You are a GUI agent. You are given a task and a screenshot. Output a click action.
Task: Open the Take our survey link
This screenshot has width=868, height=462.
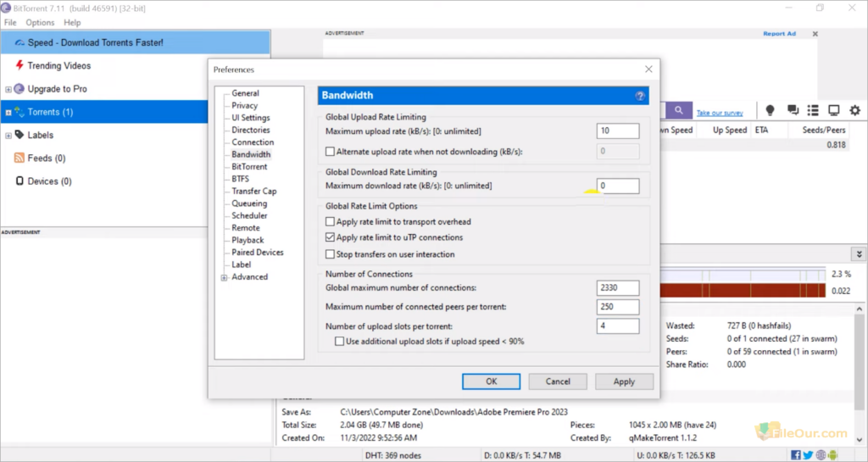[x=720, y=113]
